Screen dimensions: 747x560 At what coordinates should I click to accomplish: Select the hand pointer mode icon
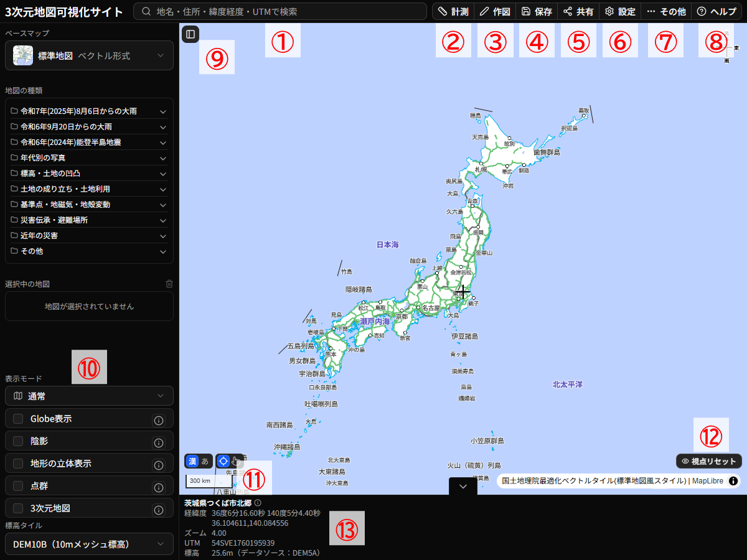(236, 461)
